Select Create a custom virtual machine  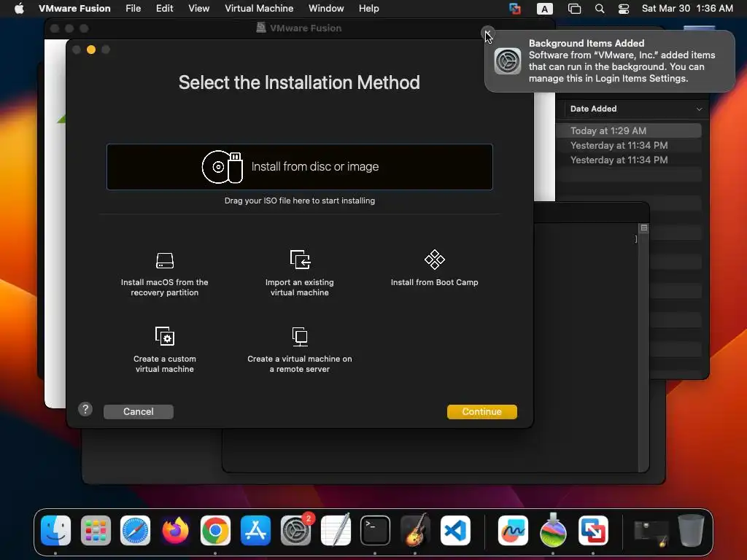(x=164, y=350)
